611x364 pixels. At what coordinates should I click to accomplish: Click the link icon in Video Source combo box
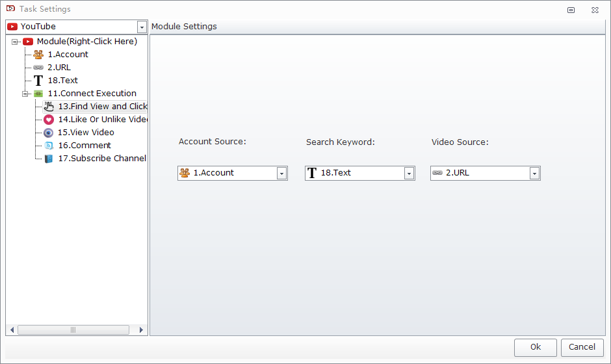point(437,173)
